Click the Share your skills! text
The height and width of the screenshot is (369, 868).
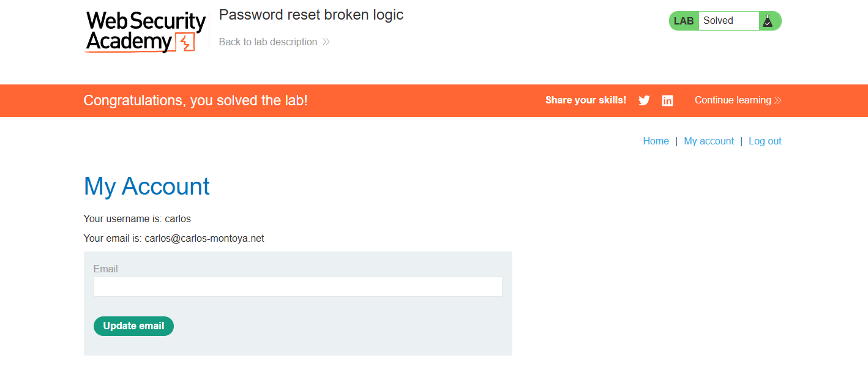586,100
